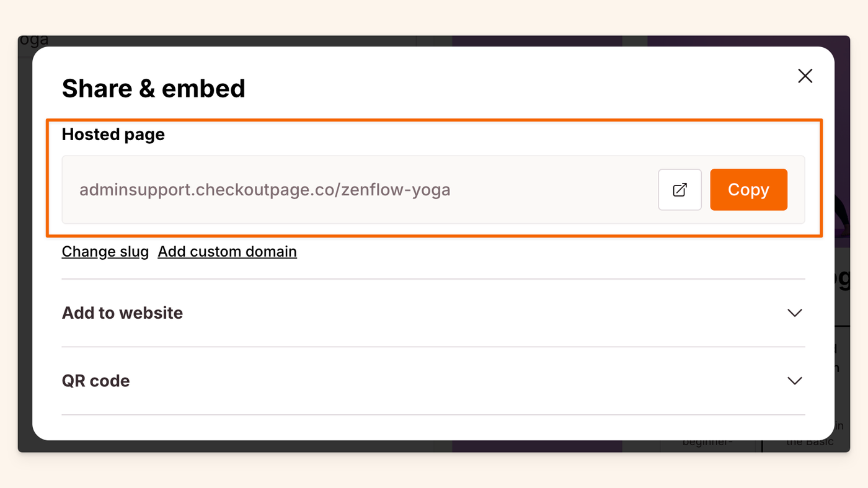Open the Change slug link
Image resolution: width=868 pixels, height=488 pixels.
coord(105,252)
